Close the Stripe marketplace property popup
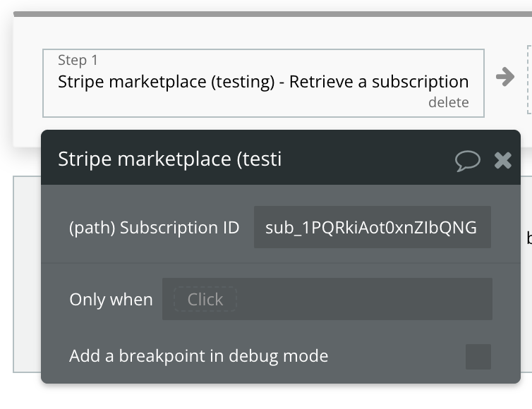The image size is (532, 409). point(503,160)
